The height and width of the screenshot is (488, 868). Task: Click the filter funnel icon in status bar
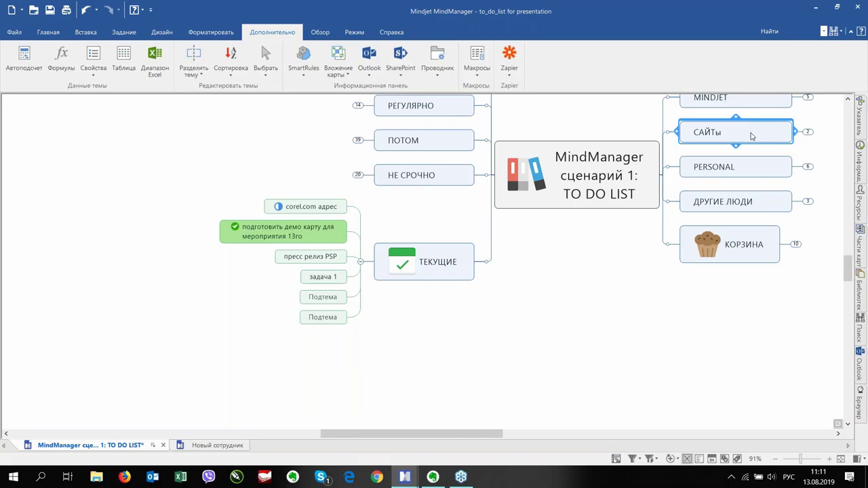632,459
